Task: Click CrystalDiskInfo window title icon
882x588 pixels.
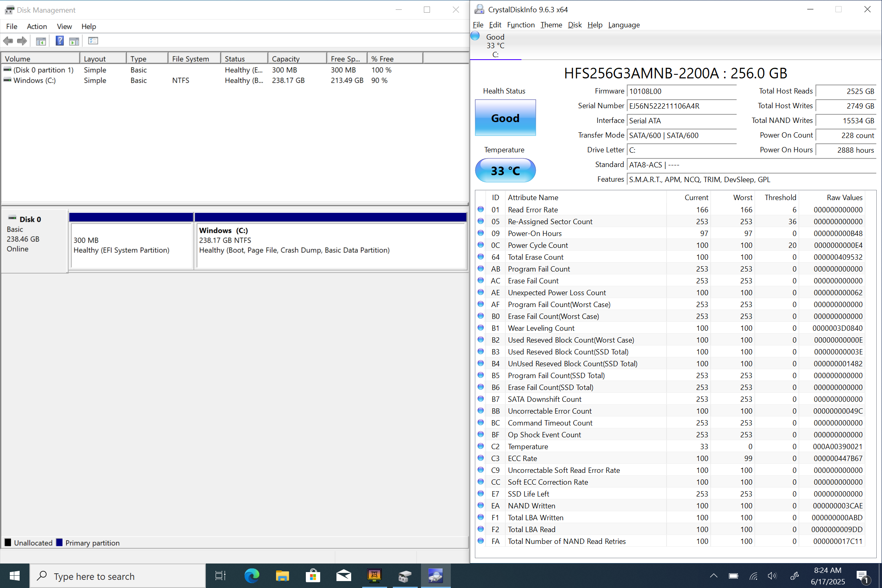Action: pyautogui.click(x=479, y=9)
